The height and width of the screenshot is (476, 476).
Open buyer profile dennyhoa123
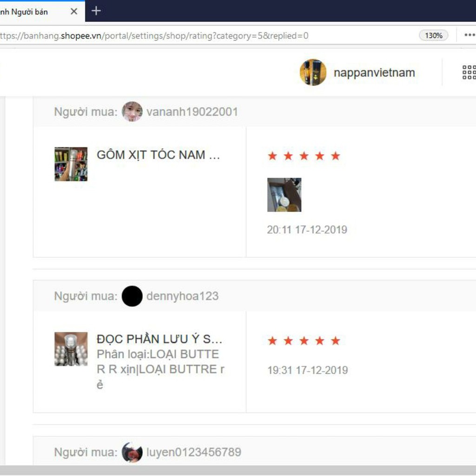182,296
